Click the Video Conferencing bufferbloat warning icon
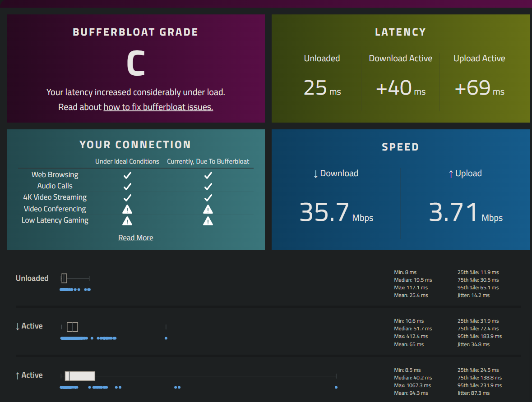This screenshot has width=532, height=402. 208,209
